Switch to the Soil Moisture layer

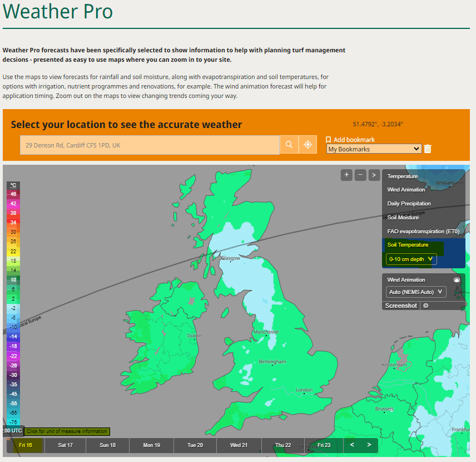pyautogui.click(x=403, y=218)
